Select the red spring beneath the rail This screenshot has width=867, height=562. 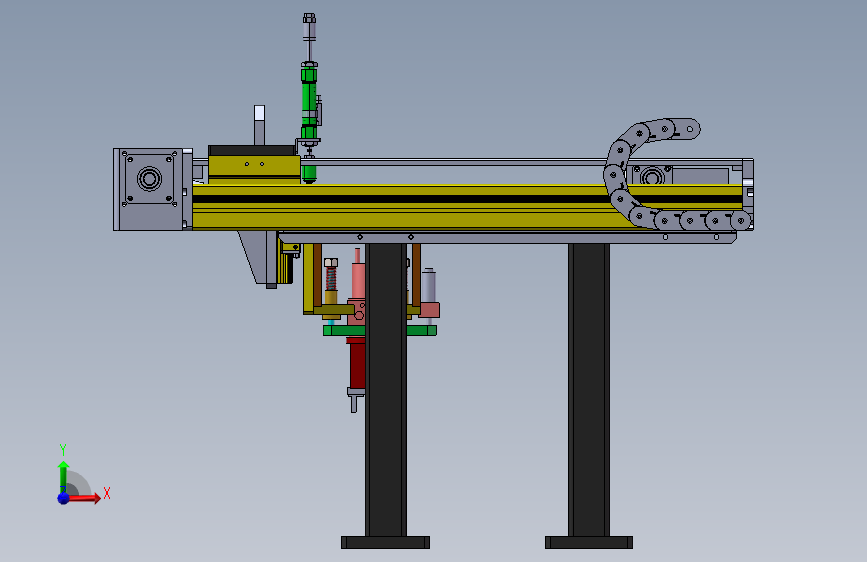(331, 279)
